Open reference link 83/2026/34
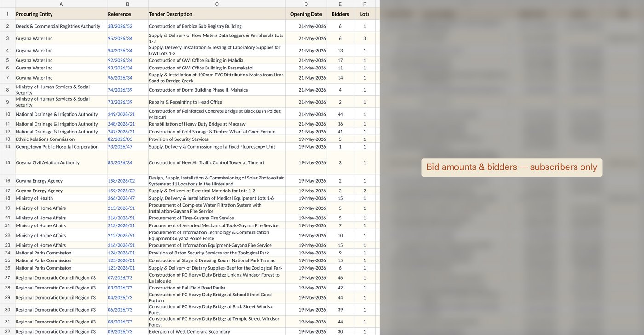The height and width of the screenshot is (335, 644). 120,162
